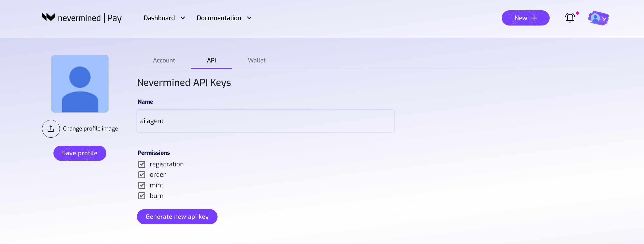Uncheck the registration permission
This screenshot has width=644, height=244.
point(142,164)
